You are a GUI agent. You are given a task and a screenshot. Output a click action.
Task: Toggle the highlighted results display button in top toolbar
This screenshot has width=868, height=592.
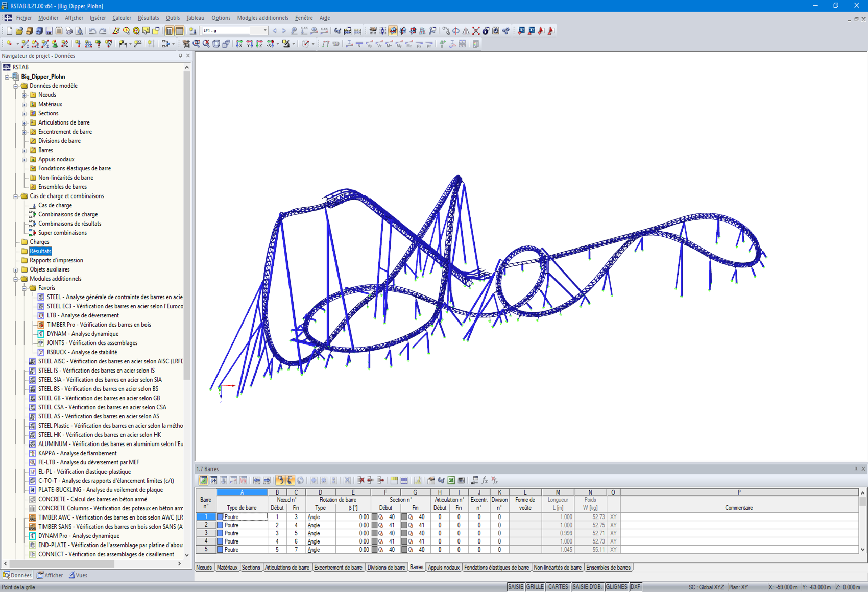point(393,31)
